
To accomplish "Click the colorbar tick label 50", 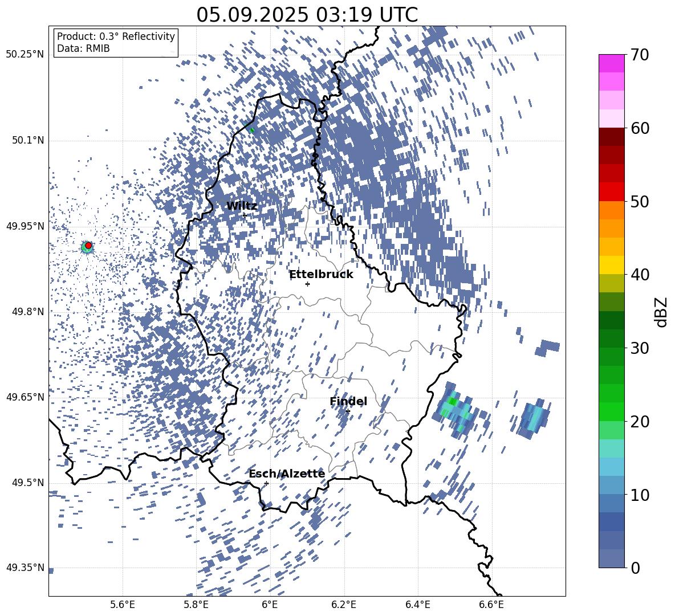I will point(640,201).
